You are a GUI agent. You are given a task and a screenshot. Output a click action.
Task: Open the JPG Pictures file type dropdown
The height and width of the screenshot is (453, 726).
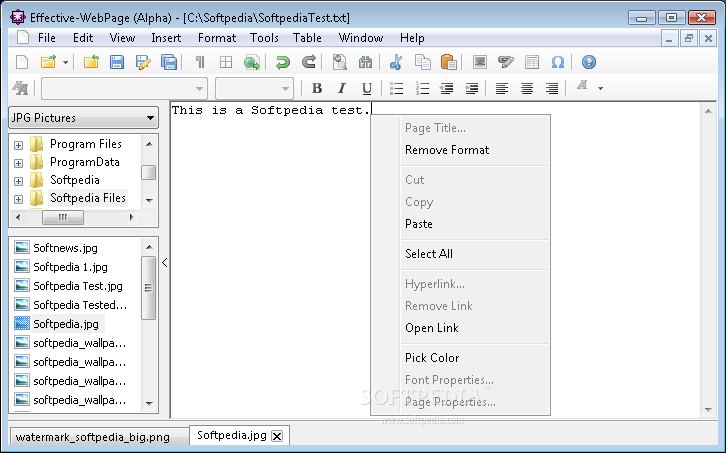(x=84, y=118)
